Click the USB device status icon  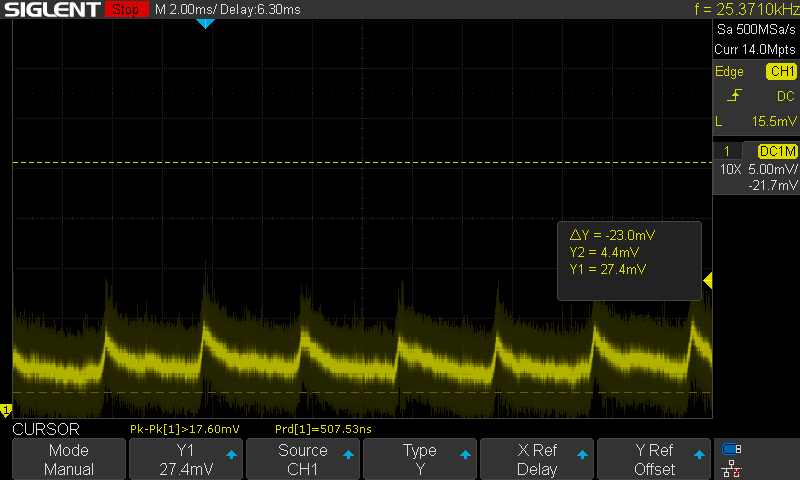click(x=731, y=449)
